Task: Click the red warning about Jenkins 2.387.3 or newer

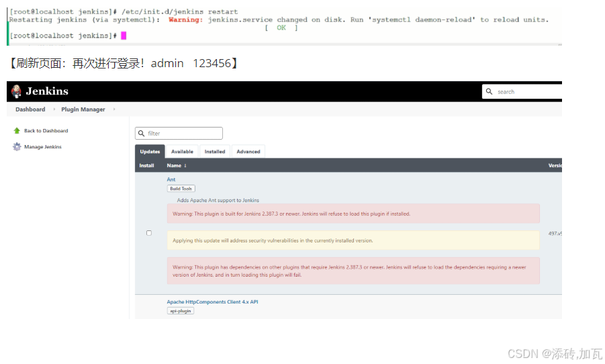Action: pos(353,214)
